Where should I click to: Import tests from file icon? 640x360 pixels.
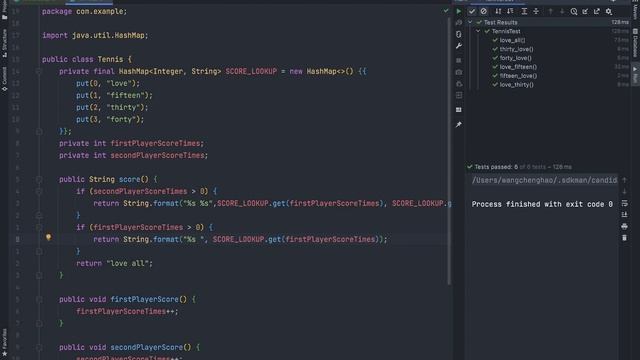tap(585, 11)
